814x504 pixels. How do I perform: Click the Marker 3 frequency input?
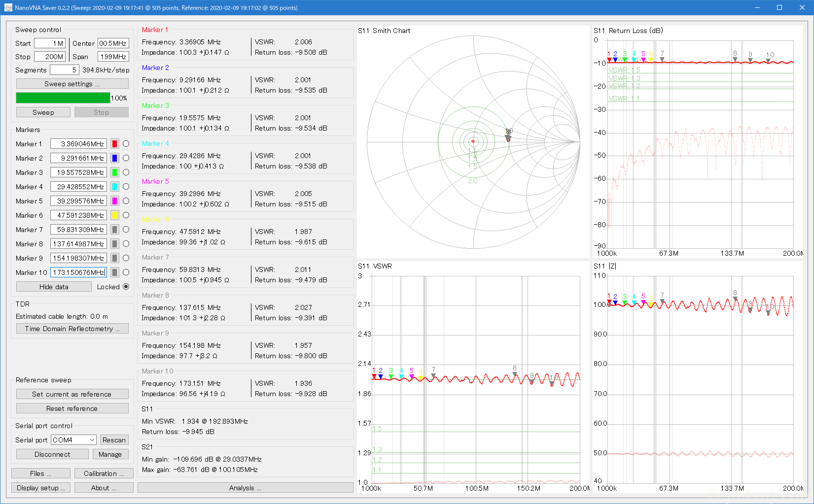[78, 172]
